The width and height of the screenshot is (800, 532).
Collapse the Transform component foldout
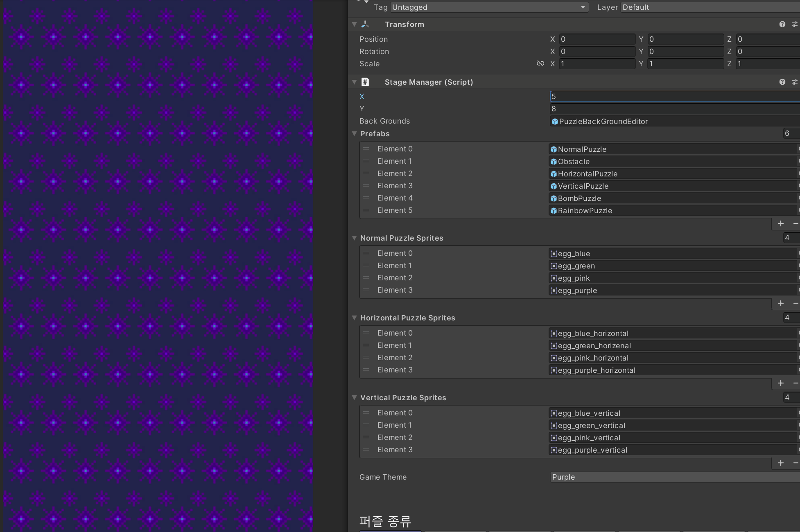(x=355, y=25)
